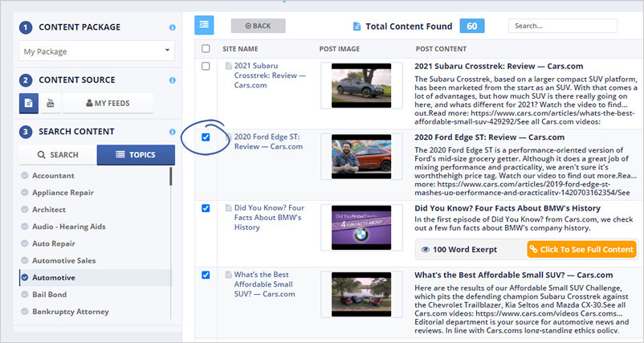This screenshot has width=644, height=343.
Task: Click the info icon beside Content Source
Action: click(173, 80)
